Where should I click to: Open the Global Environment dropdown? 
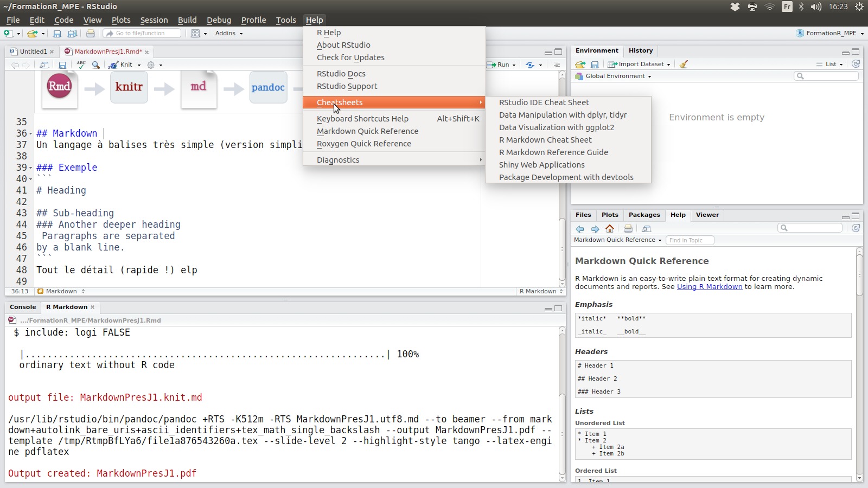pos(613,76)
